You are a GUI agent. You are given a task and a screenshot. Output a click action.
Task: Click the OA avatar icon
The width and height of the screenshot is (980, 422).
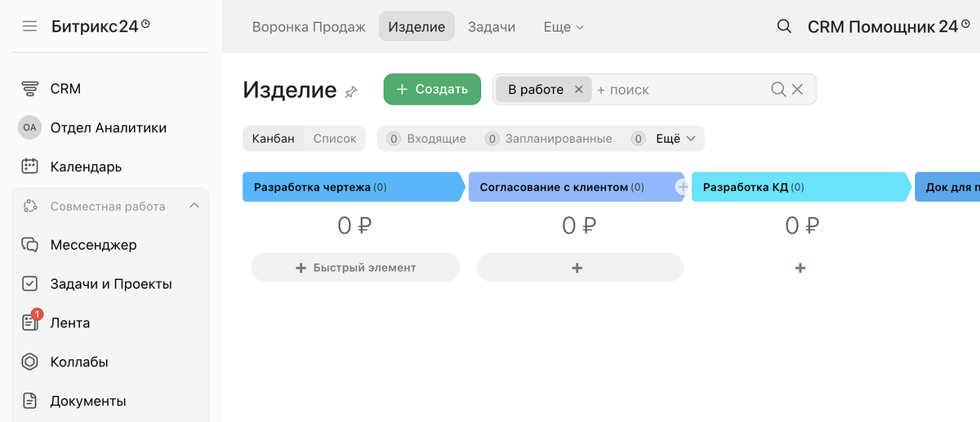click(30, 127)
